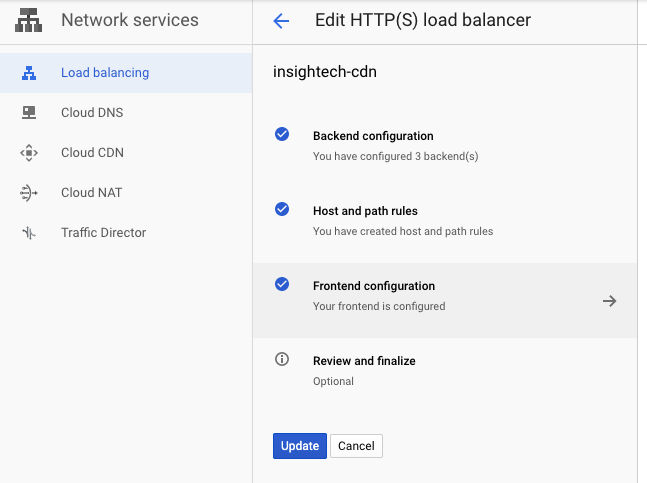Click the Review and finalize info icon
The height and width of the screenshot is (483, 647).
point(282,359)
